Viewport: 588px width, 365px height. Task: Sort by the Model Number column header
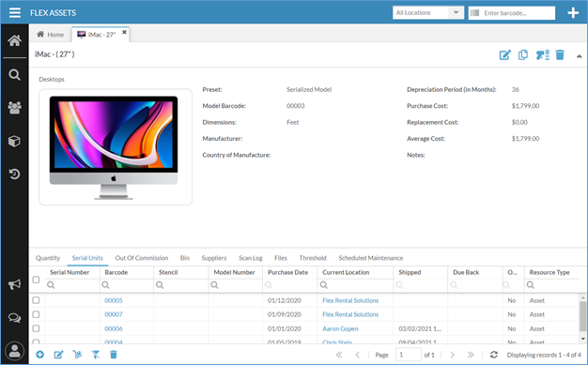click(235, 272)
